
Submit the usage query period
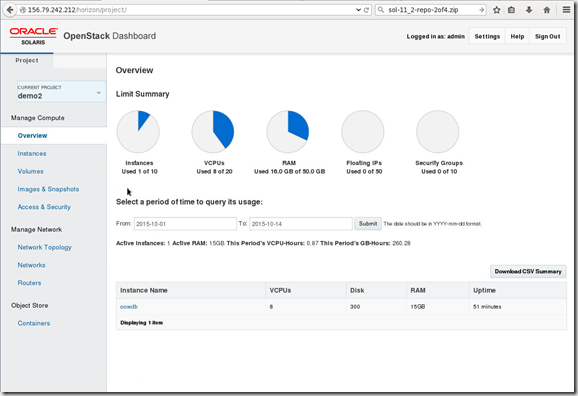coord(368,223)
